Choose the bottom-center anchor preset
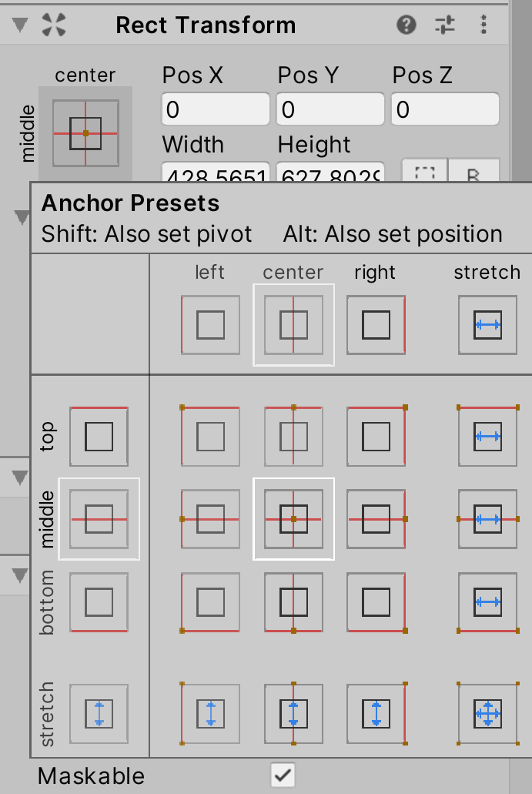 coord(293,602)
